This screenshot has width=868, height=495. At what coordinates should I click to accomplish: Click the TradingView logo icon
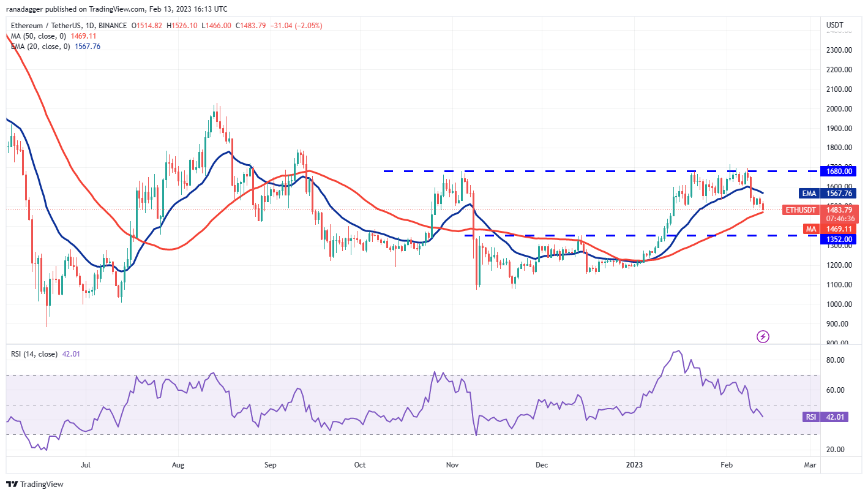pyautogui.click(x=12, y=485)
